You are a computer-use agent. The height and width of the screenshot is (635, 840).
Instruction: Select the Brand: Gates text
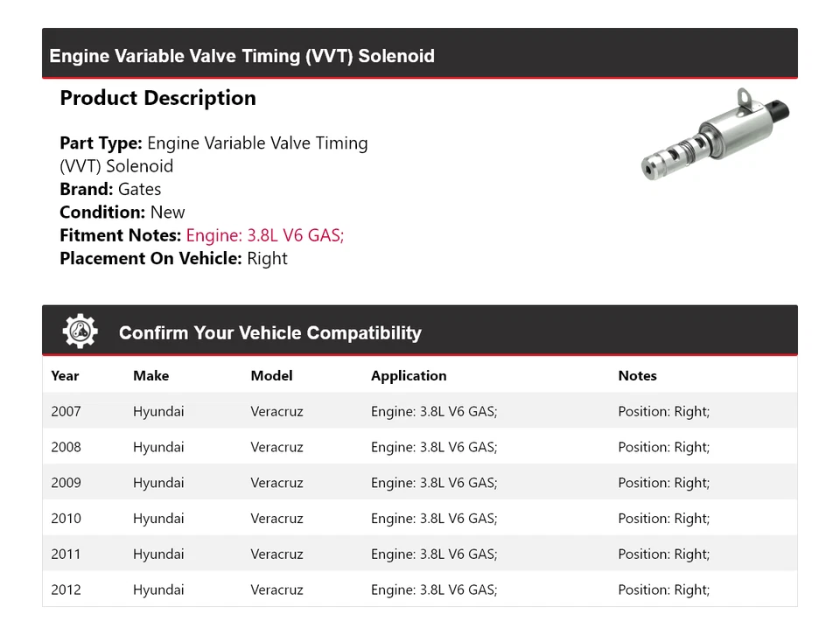click(110, 189)
